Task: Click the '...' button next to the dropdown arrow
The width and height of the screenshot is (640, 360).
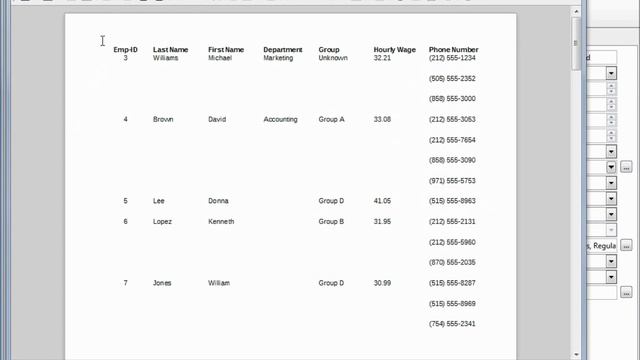Action: pos(626,167)
